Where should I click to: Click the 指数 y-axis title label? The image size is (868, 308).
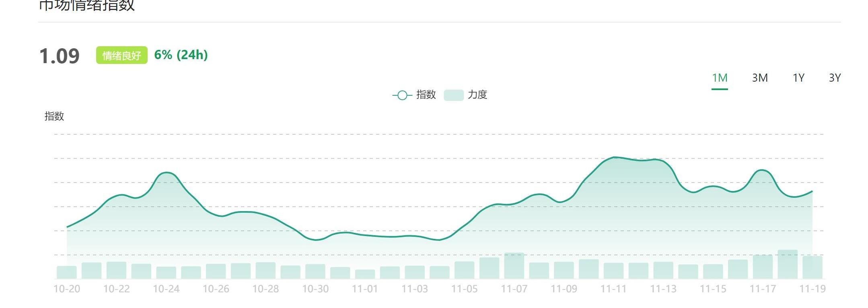coord(54,116)
